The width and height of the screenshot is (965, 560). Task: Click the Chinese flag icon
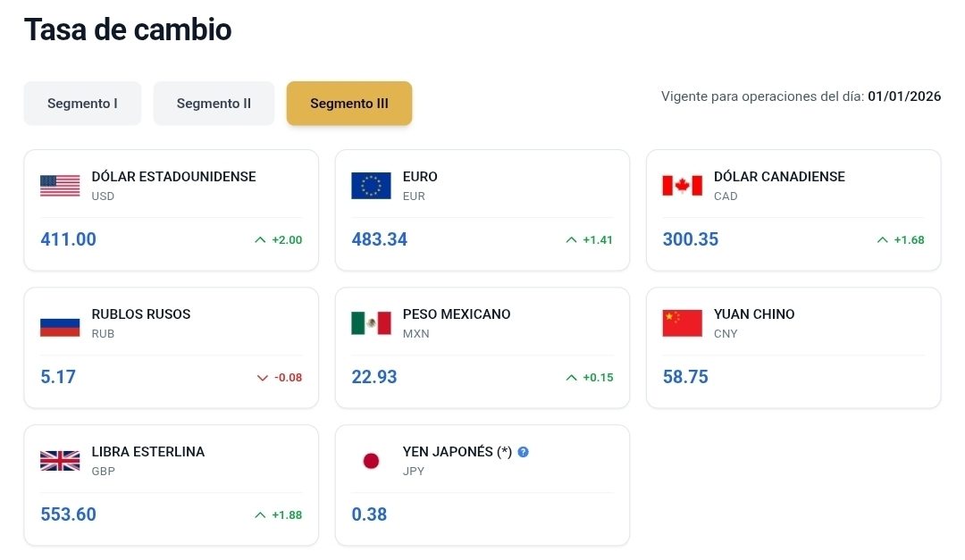tap(682, 323)
